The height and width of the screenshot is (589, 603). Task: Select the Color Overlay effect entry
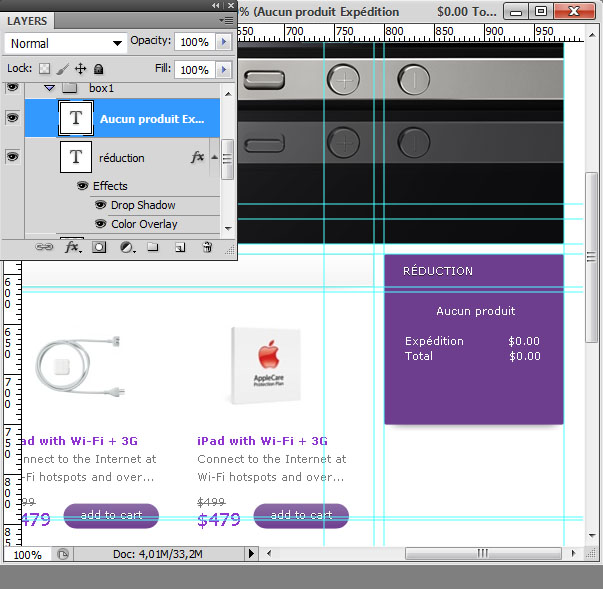pos(144,224)
